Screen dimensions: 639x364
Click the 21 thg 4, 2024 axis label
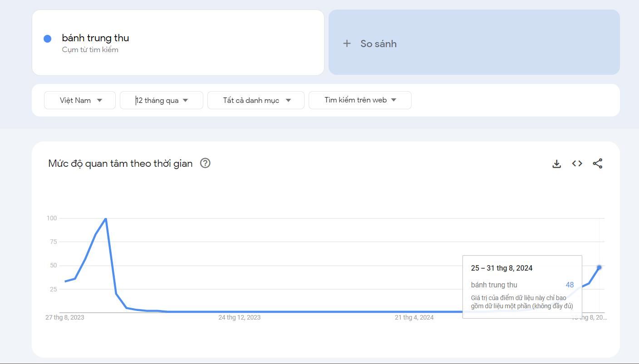tap(414, 317)
